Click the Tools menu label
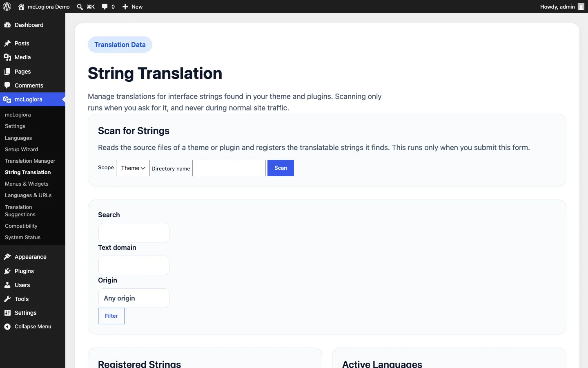This screenshot has height=368, width=588. pyautogui.click(x=22, y=299)
